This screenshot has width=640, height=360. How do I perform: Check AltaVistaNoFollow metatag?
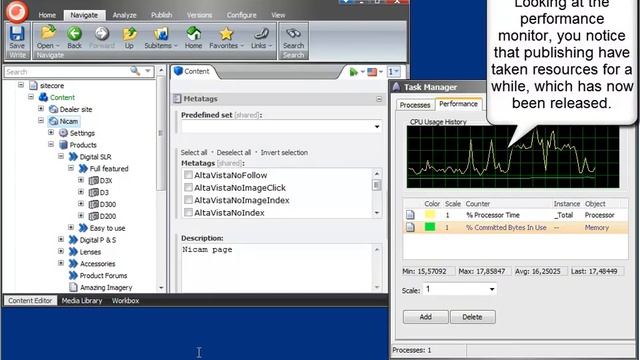pos(188,175)
